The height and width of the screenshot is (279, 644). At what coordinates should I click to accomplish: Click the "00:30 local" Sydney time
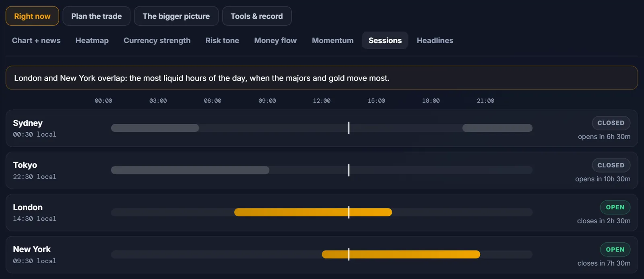coord(35,134)
